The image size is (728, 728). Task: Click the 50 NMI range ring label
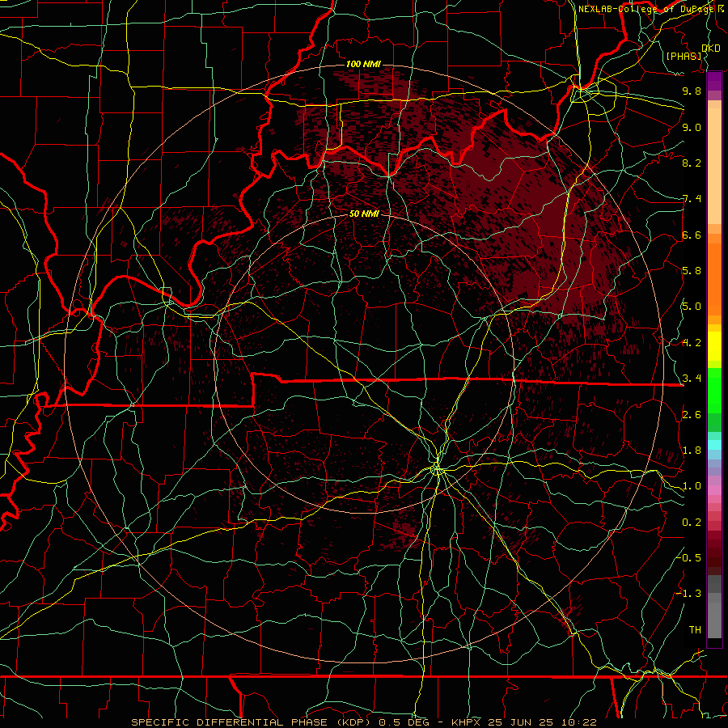364,214
